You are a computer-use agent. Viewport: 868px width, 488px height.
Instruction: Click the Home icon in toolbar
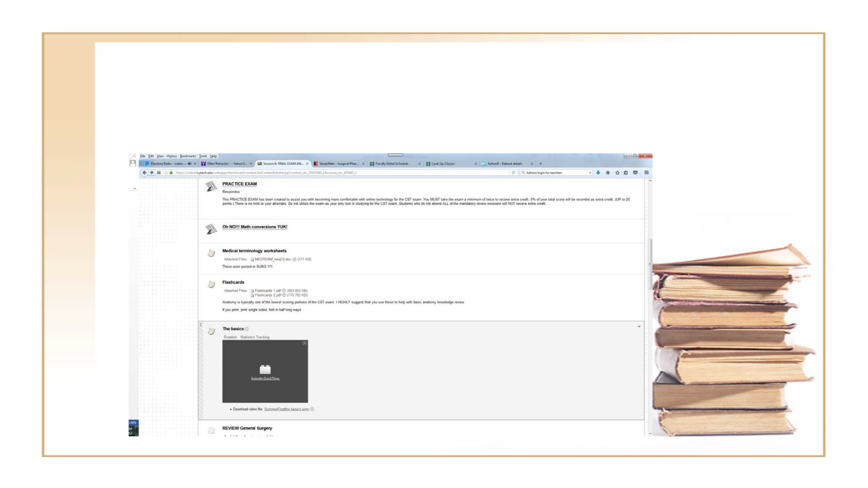point(608,172)
